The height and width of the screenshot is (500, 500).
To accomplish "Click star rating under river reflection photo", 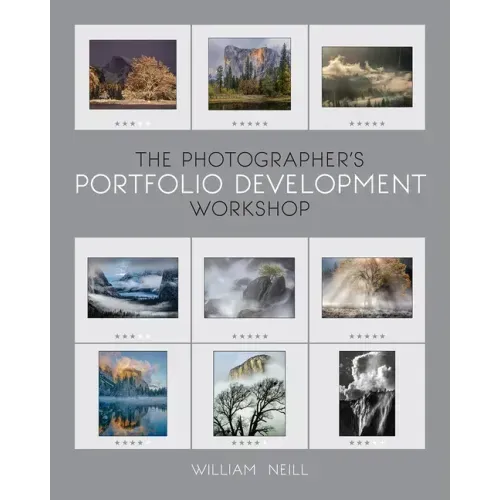I will pos(133,443).
